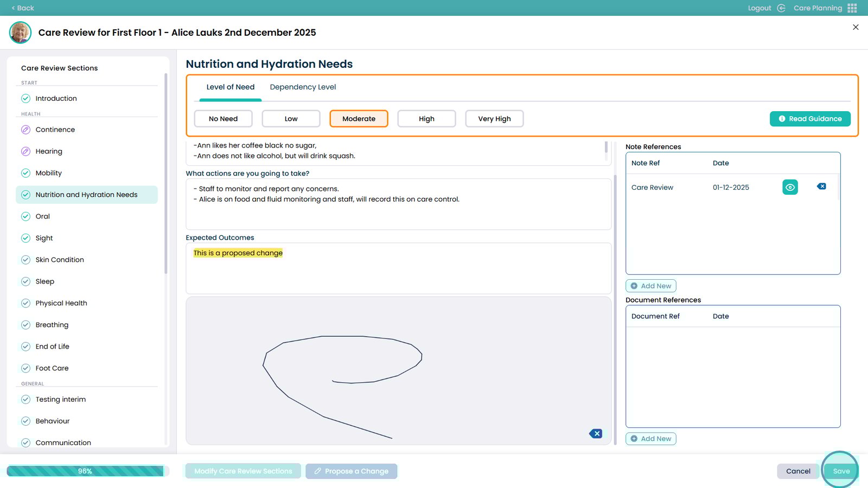
Task: Choose the No Need option
Action: (223, 119)
